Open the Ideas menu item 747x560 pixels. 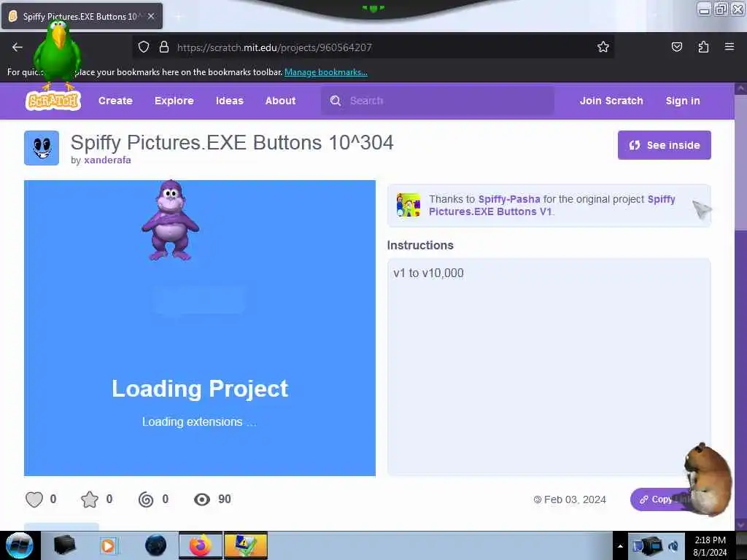[229, 101]
